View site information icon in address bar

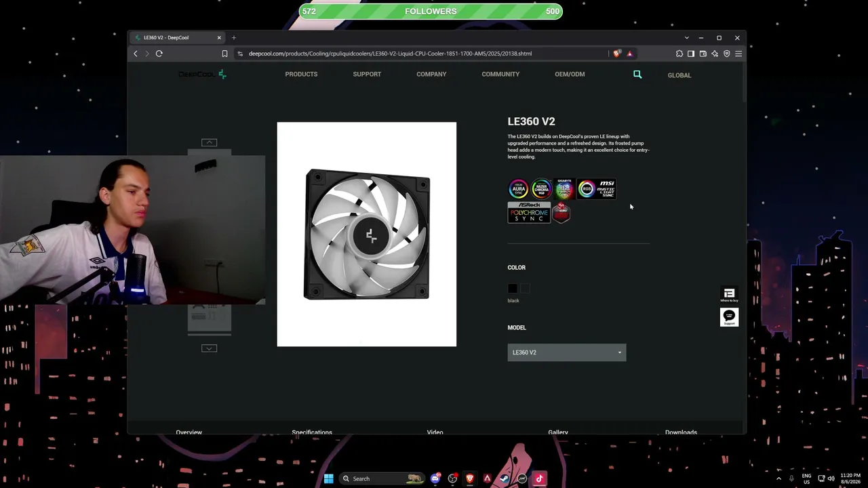(x=240, y=54)
